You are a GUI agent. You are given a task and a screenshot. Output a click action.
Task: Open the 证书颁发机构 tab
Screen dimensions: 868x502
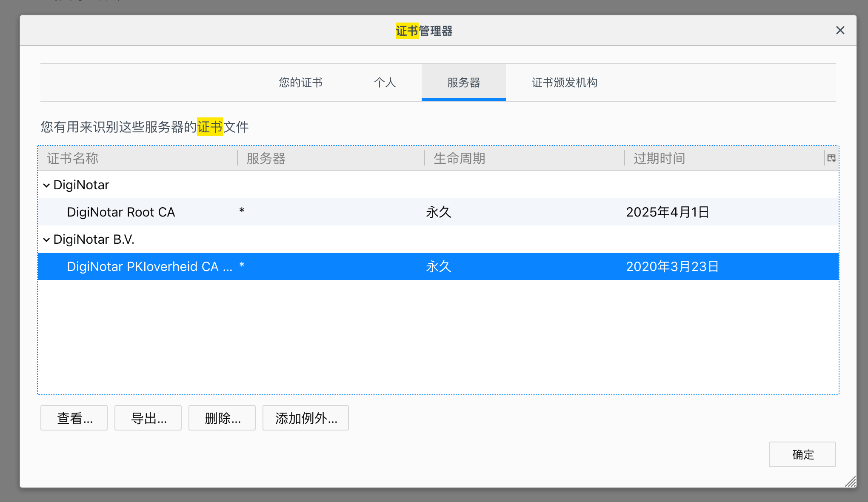[564, 83]
